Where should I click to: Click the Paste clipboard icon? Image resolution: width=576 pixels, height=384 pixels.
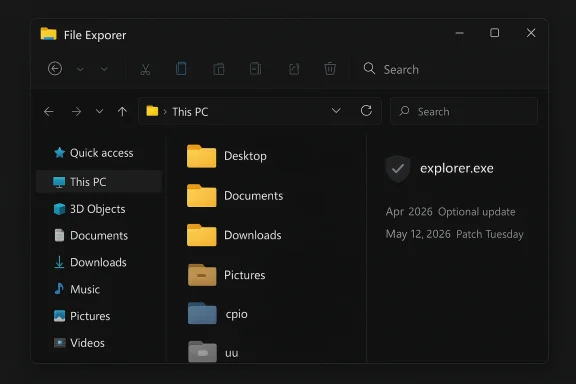[x=219, y=69]
